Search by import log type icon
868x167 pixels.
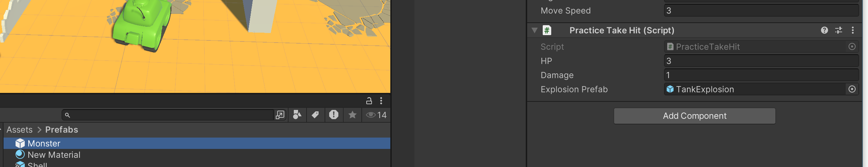point(333,115)
